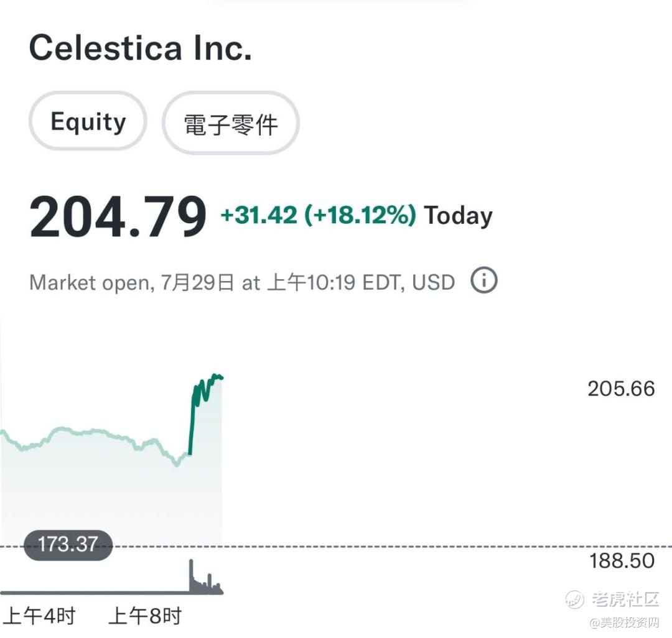Tap the 老虎社区 watermark logo icon
The image size is (672, 638).
click(574, 599)
